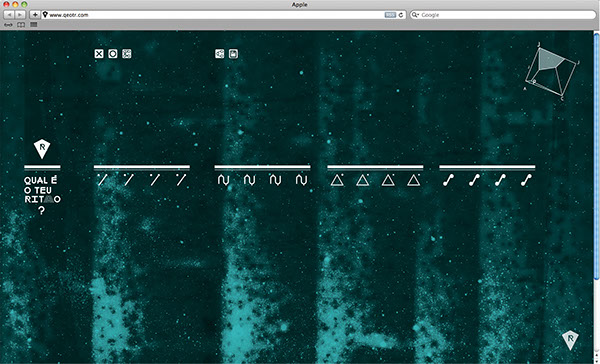The height and width of the screenshot is (364, 600).
Task: Open the rotated geometric diagram logo
Action: click(551, 71)
